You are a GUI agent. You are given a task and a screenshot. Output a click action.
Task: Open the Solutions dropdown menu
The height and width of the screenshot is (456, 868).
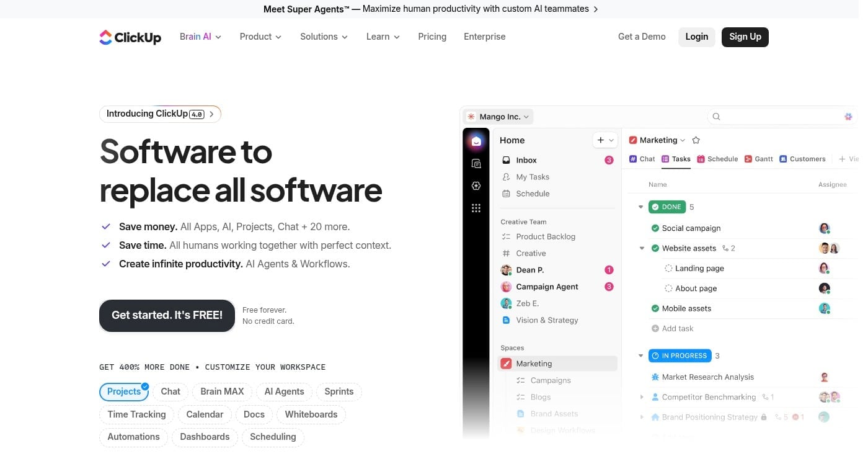click(x=324, y=37)
